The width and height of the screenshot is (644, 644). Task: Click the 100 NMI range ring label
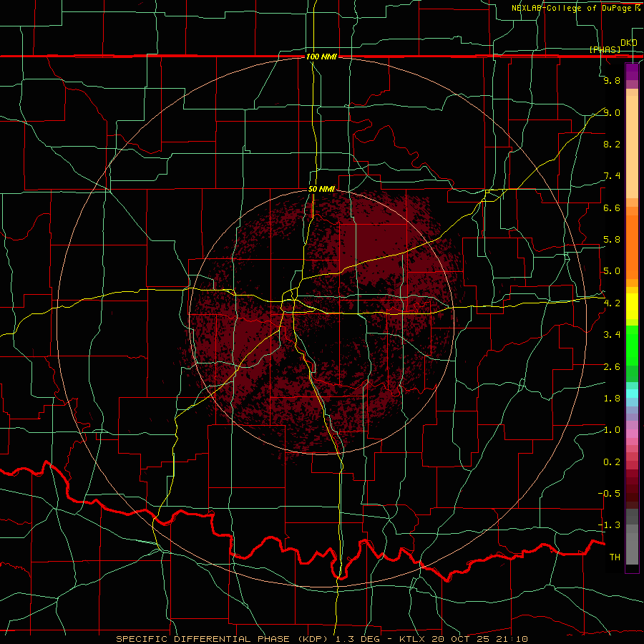click(x=321, y=57)
